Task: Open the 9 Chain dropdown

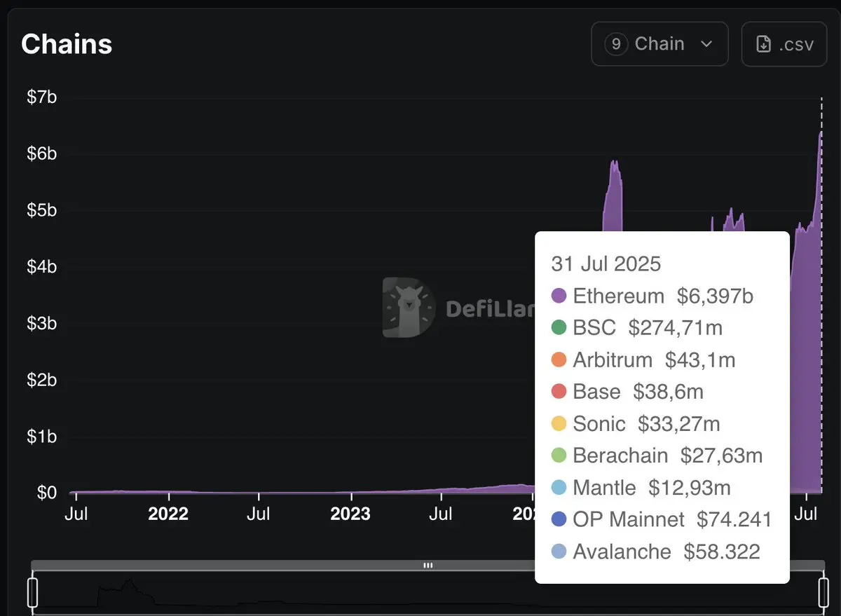Action: (659, 44)
